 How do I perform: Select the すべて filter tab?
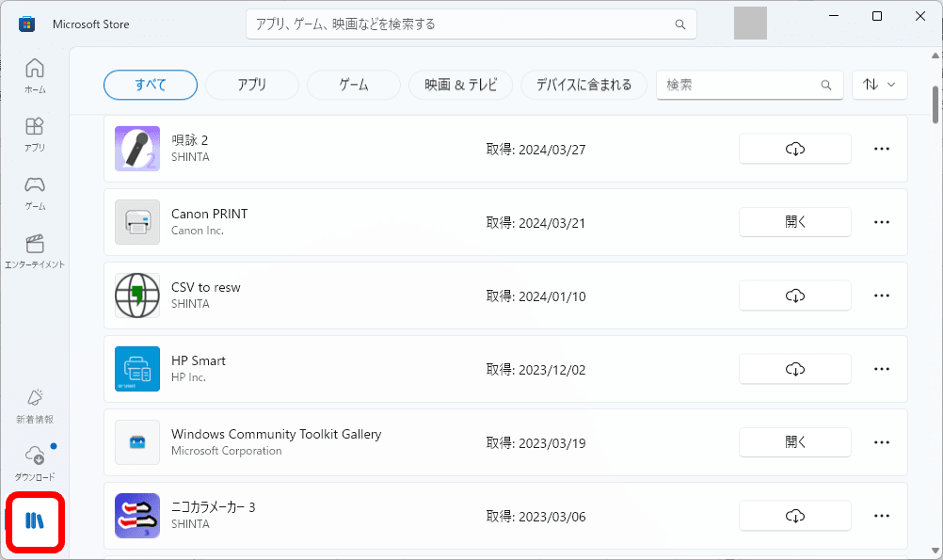coord(151,85)
